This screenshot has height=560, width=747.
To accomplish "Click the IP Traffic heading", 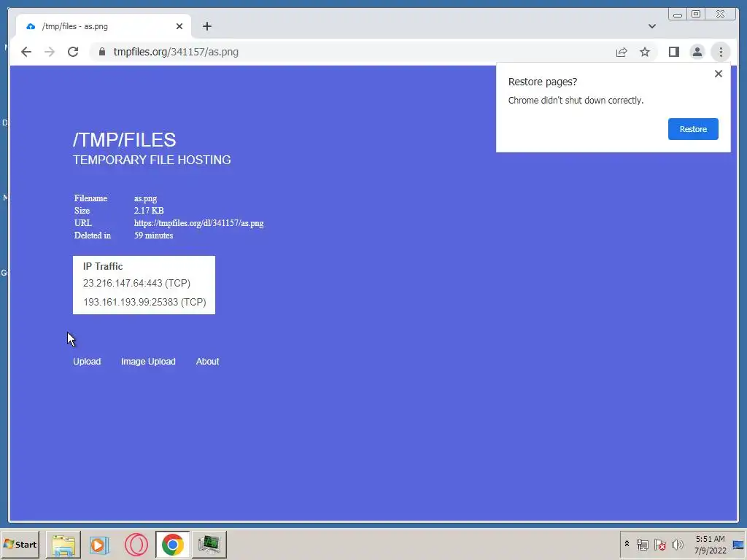I will click(103, 266).
